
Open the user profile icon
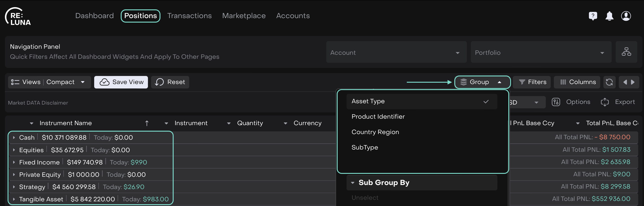[x=626, y=16]
